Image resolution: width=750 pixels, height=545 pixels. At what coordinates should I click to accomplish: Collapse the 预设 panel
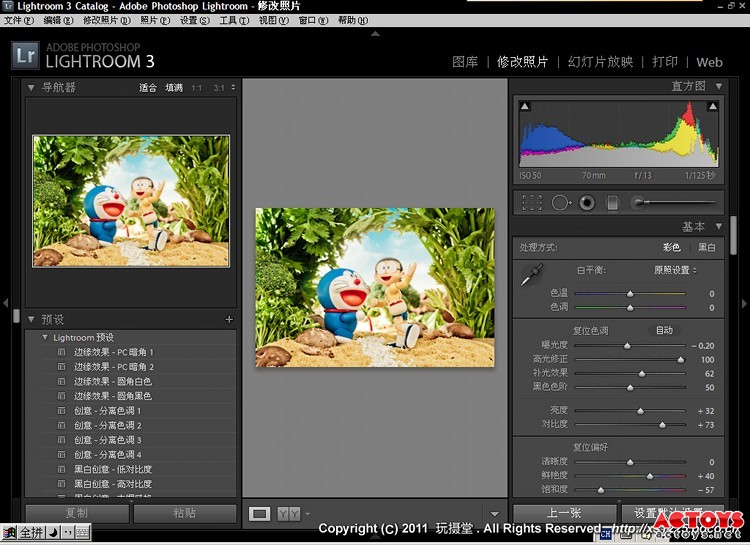tap(31, 319)
